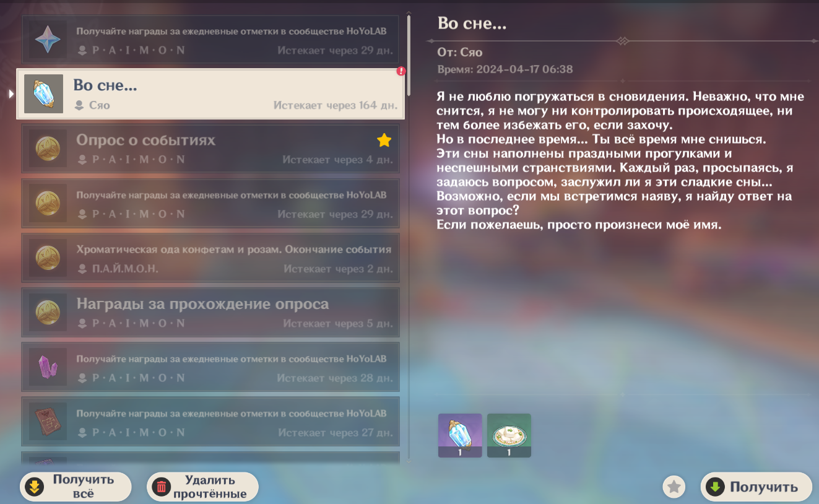Click "От: Сяо" sender line in mail details

460,53
